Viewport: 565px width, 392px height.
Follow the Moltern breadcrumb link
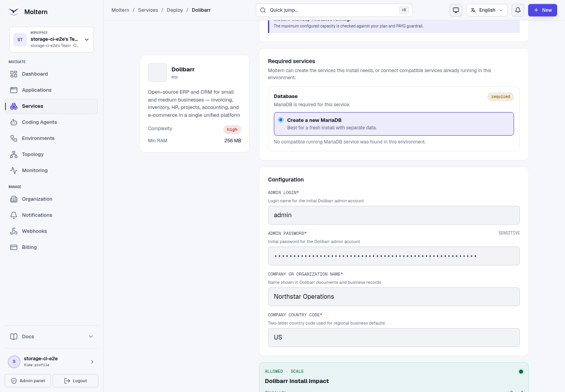(120, 10)
